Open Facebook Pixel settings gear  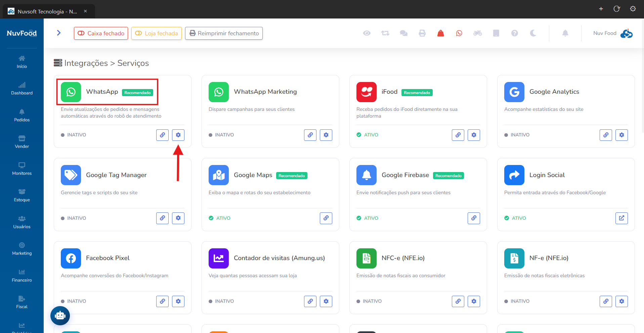point(178,301)
